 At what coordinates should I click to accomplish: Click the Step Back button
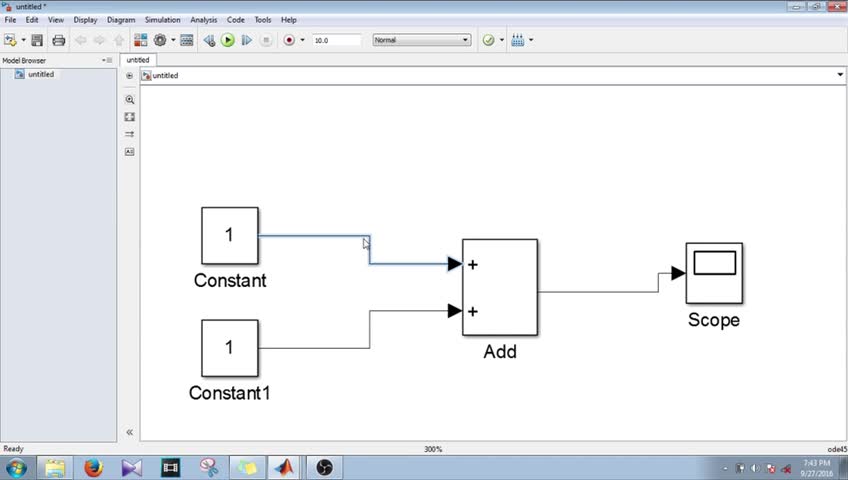click(209, 40)
